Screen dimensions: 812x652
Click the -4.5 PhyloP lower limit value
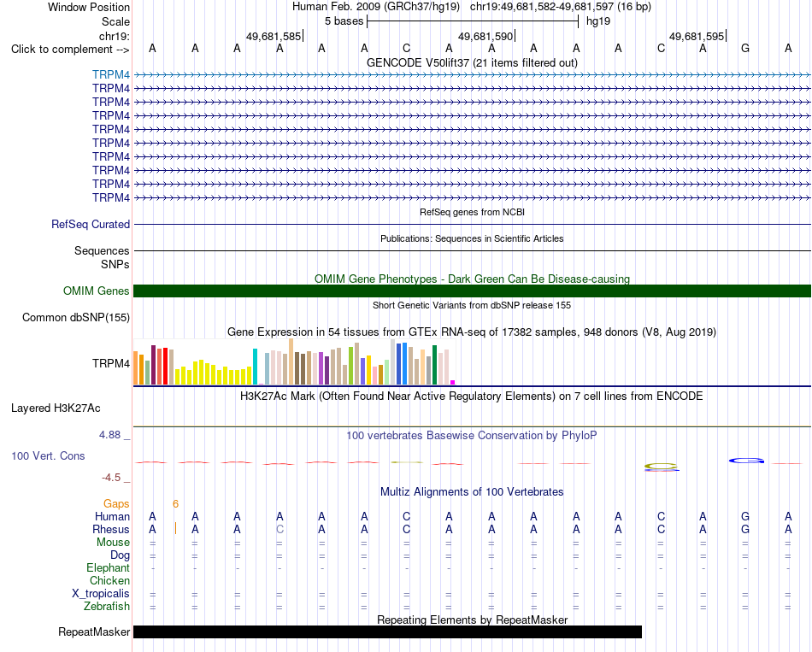[x=111, y=478]
